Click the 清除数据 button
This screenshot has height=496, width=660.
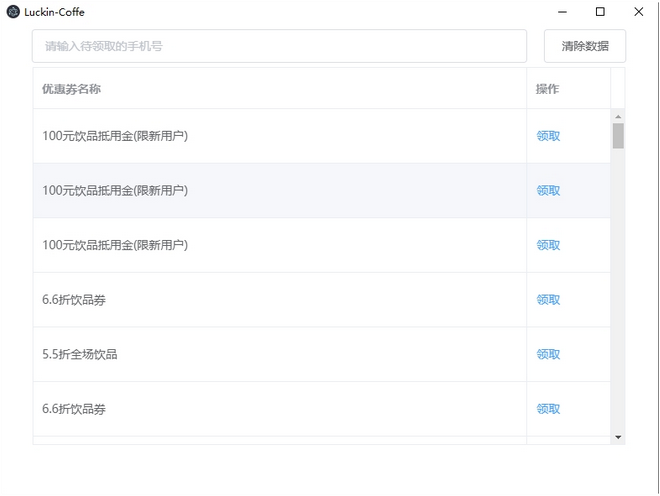(585, 46)
